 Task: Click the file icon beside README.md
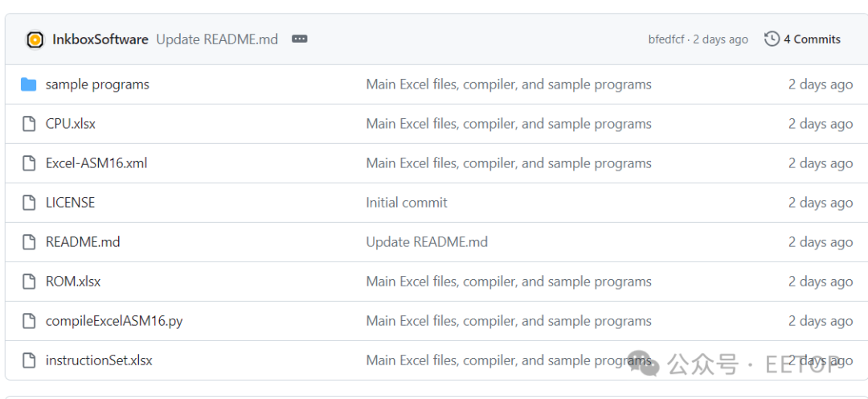point(29,242)
